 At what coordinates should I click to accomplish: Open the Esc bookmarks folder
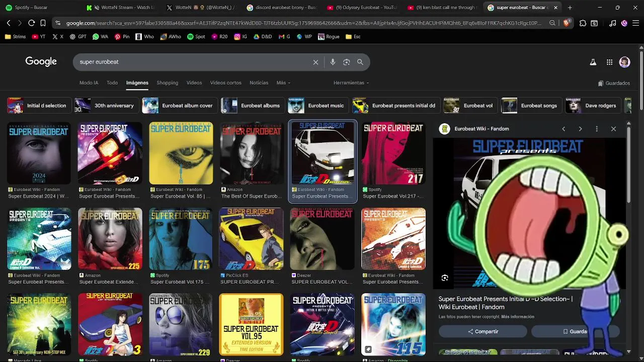pyautogui.click(x=354, y=37)
